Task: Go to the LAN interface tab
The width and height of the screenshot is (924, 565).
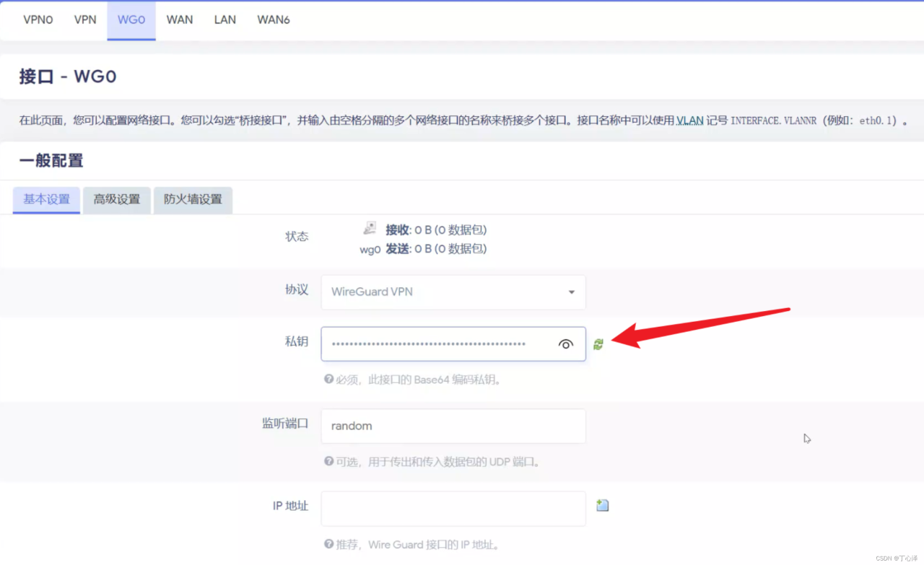Action: 225,19
